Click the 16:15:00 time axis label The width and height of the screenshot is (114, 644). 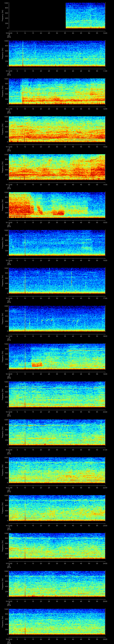pos(9,260)
